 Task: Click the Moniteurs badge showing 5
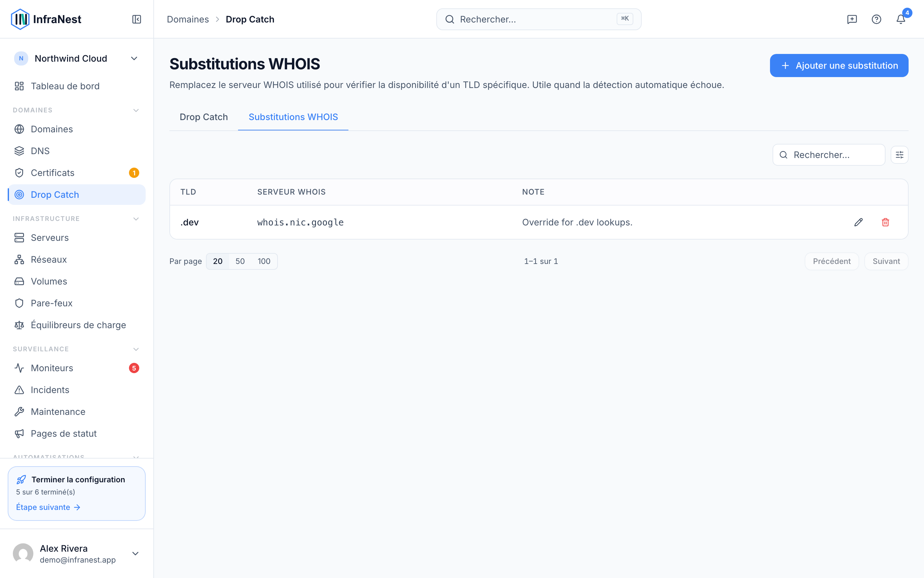tap(134, 368)
